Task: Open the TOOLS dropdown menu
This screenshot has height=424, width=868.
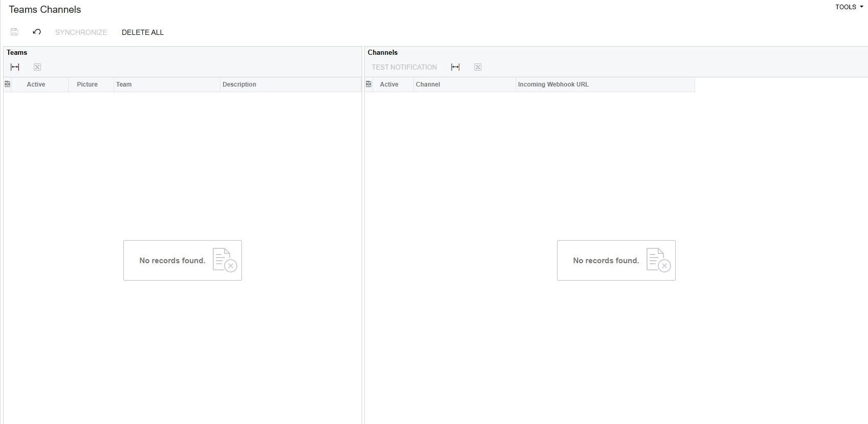Action: 849,7
